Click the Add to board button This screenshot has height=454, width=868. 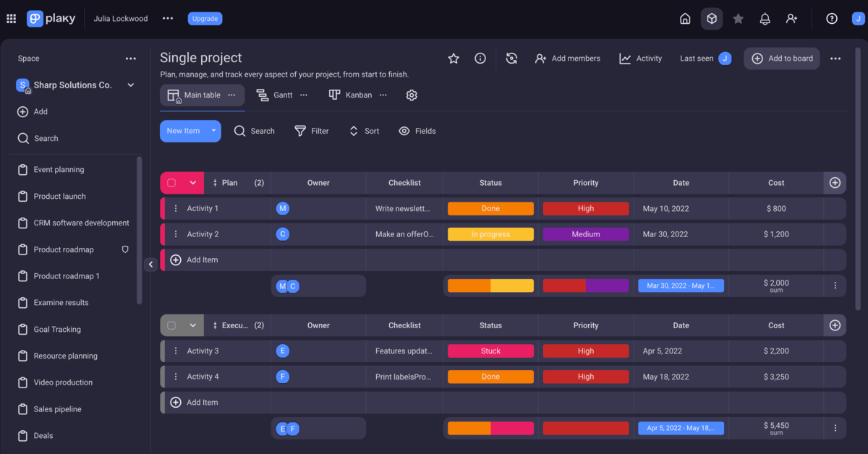click(782, 59)
